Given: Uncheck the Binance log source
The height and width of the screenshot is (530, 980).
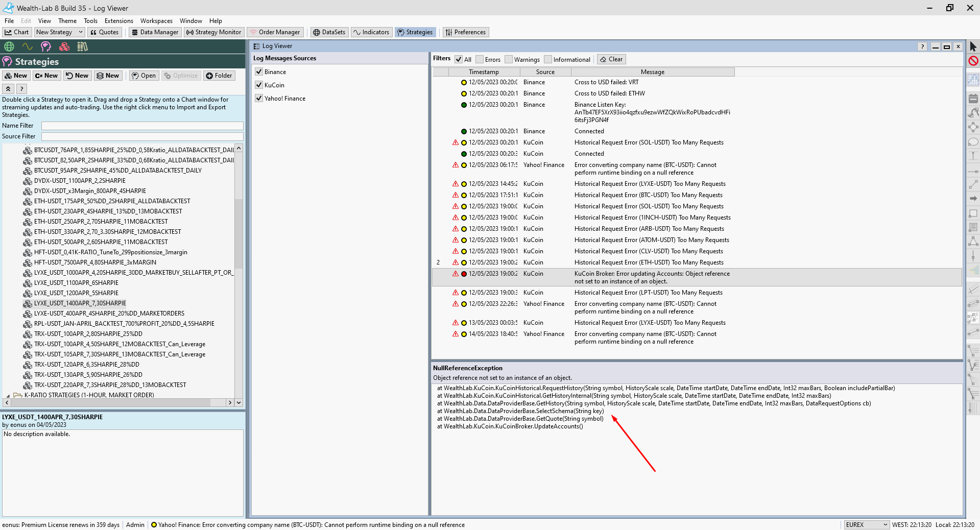Looking at the screenshot, I should point(259,72).
